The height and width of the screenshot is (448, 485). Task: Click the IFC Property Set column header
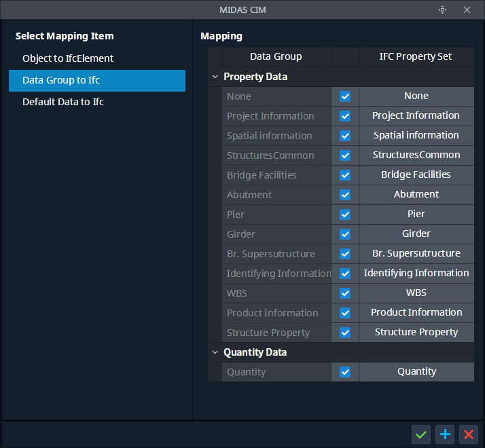tap(416, 57)
